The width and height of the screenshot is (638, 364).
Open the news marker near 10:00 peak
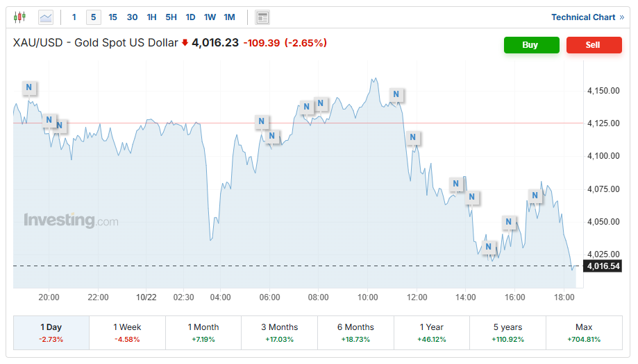pyautogui.click(x=396, y=94)
